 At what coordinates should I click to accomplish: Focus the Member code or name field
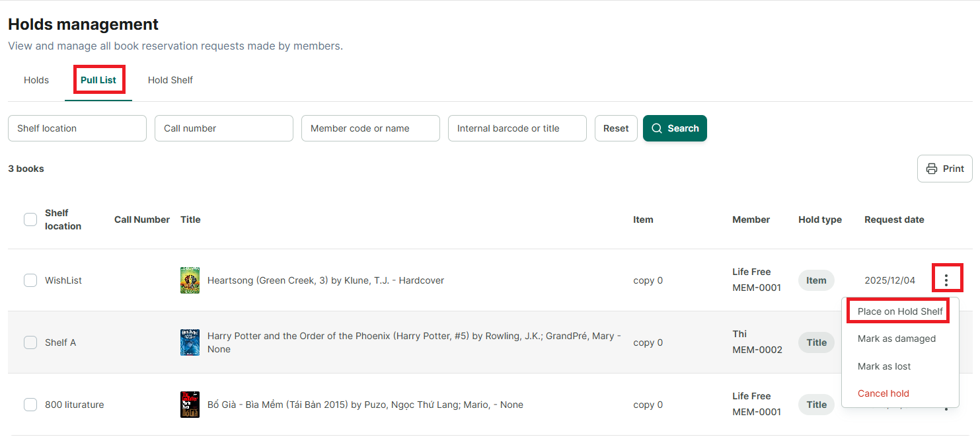(371, 128)
